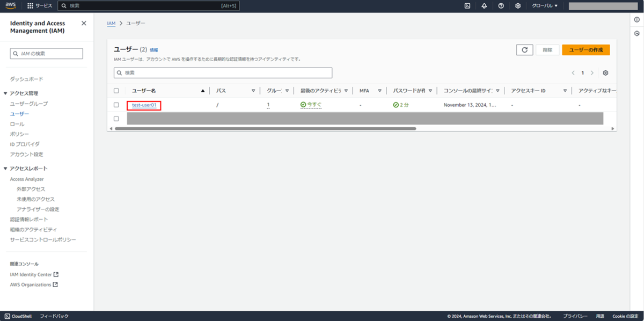Screen dimensions: 644x321
Task: Sort the コンソールの最終サイン column
Action: pos(498,91)
